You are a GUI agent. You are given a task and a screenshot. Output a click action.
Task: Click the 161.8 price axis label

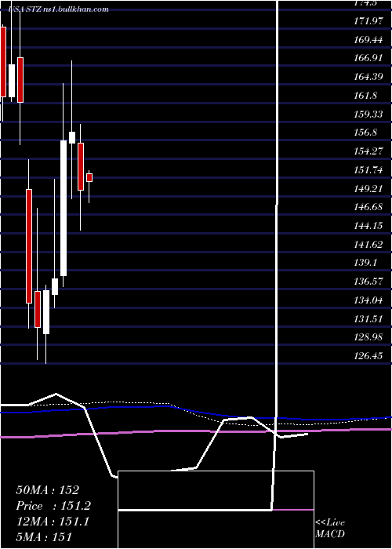click(365, 95)
